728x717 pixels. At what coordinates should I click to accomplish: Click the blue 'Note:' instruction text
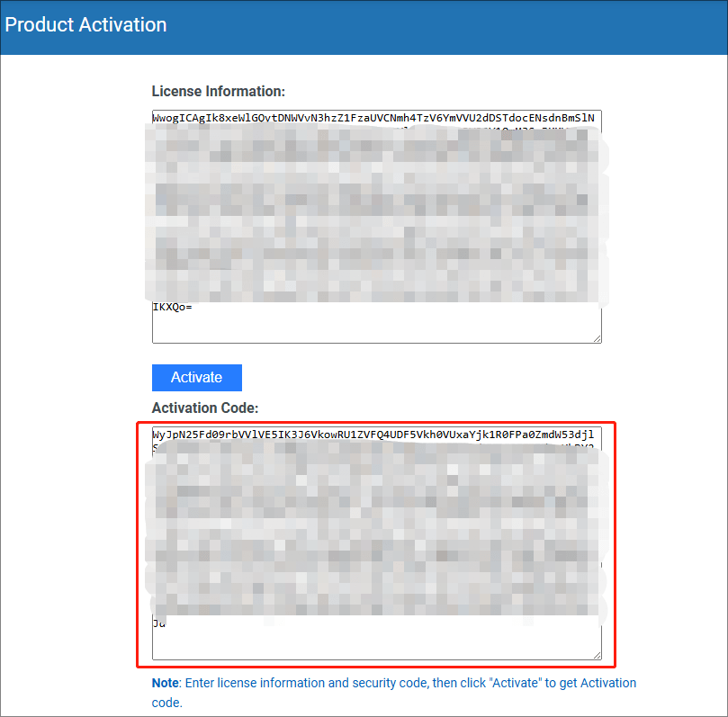coord(394,693)
